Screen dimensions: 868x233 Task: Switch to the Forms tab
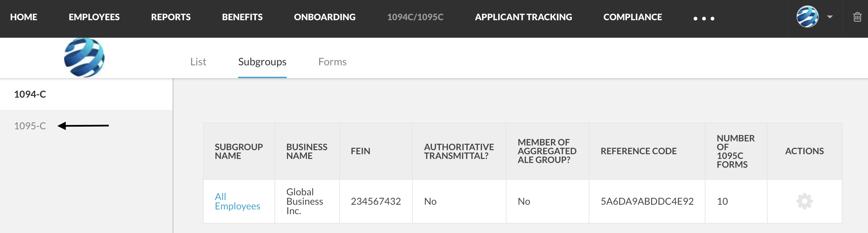[332, 62]
